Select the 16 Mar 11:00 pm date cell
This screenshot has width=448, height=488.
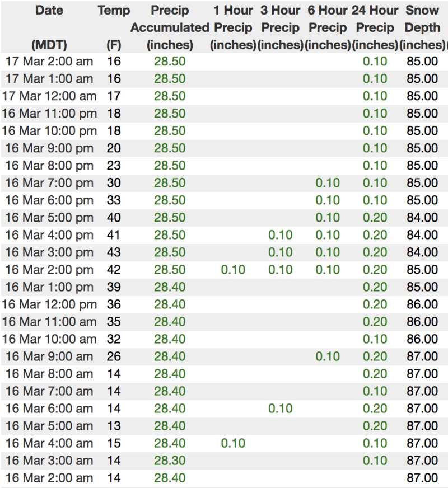pyautogui.click(x=49, y=114)
